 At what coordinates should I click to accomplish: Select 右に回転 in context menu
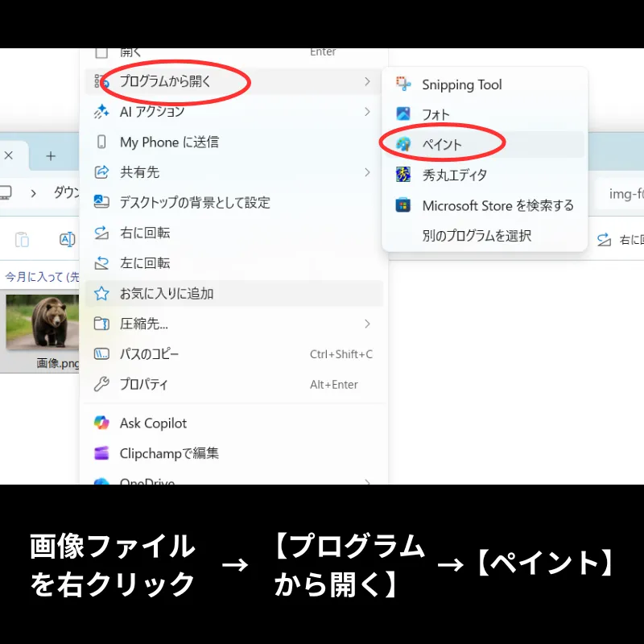click(x=145, y=233)
